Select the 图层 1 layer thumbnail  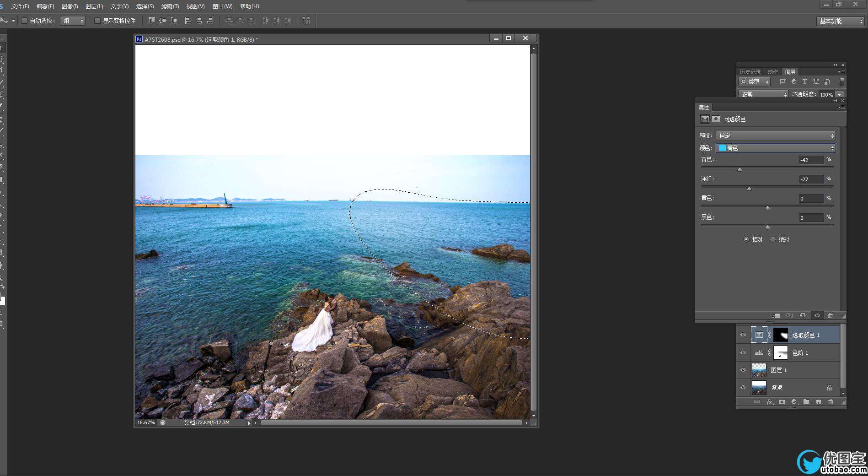759,370
